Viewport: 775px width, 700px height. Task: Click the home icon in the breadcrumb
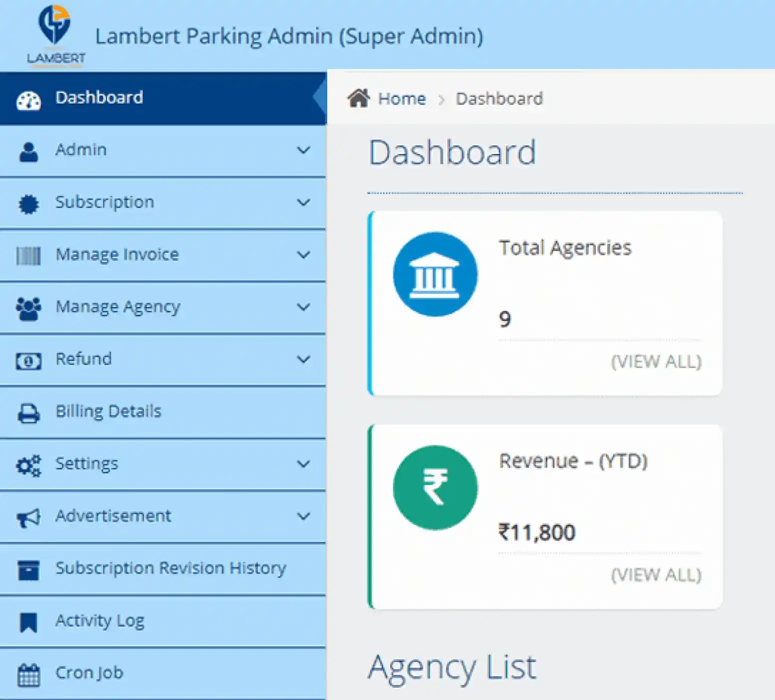(358, 98)
